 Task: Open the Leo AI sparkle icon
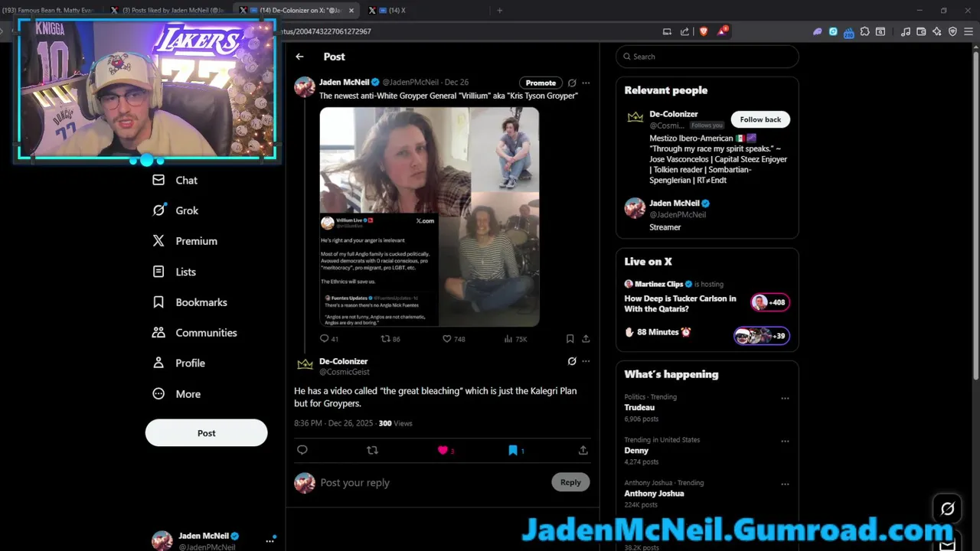click(x=936, y=31)
